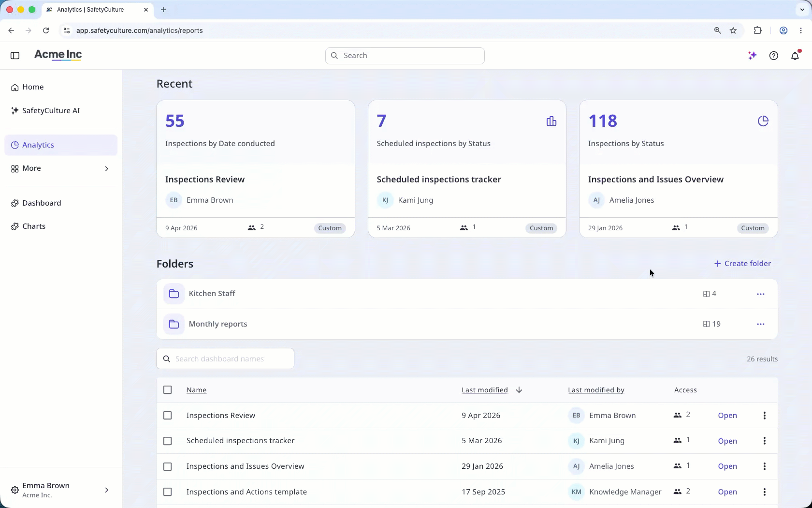Click the Kitchen Staff folder icon

(x=174, y=294)
